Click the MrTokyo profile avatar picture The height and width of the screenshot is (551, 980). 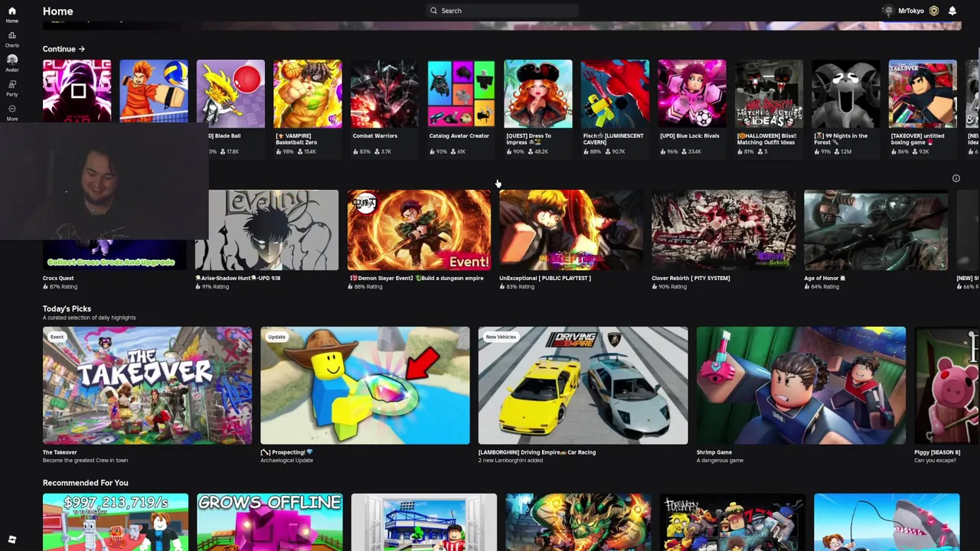(888, 11)
